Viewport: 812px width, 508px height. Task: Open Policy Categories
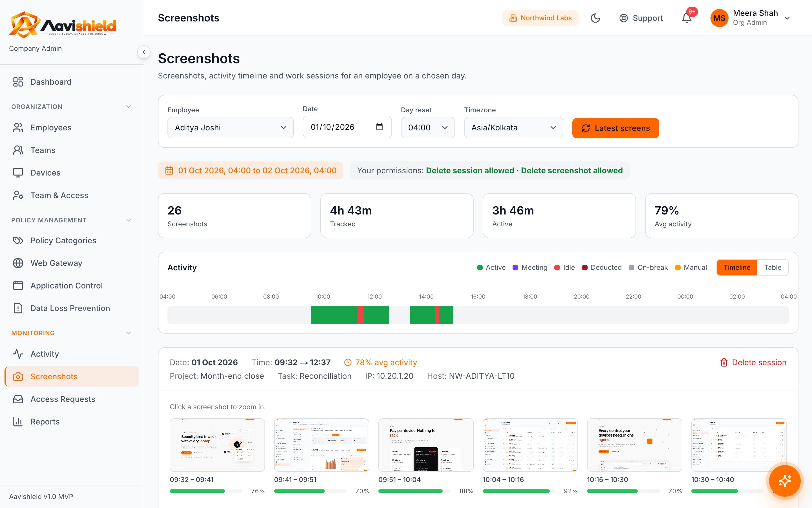coord(72,240)
